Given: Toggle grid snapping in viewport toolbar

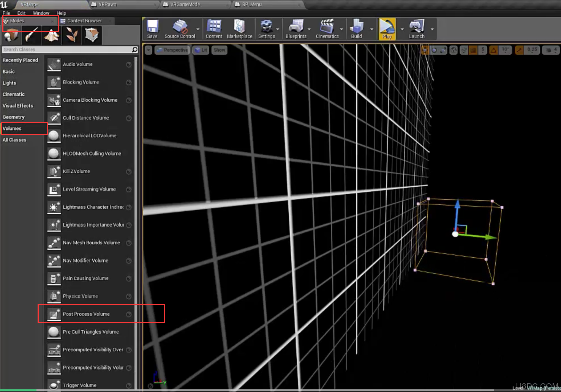Looking at the screenshot, I should (473, 50).
